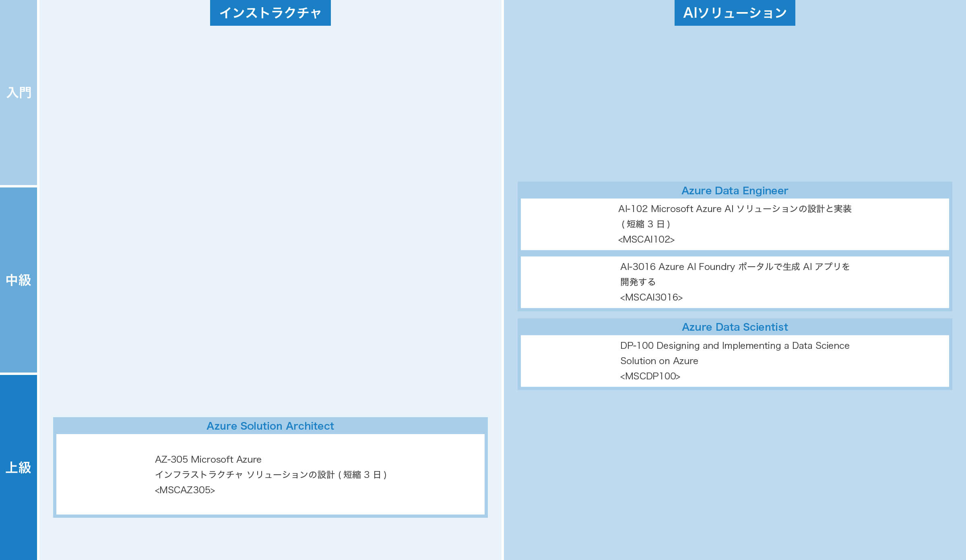The width and height of the screenshot is (966, 560).
Task: Select the AIソリューション column header
Action: pyautogui.click(x=735, y=13)
